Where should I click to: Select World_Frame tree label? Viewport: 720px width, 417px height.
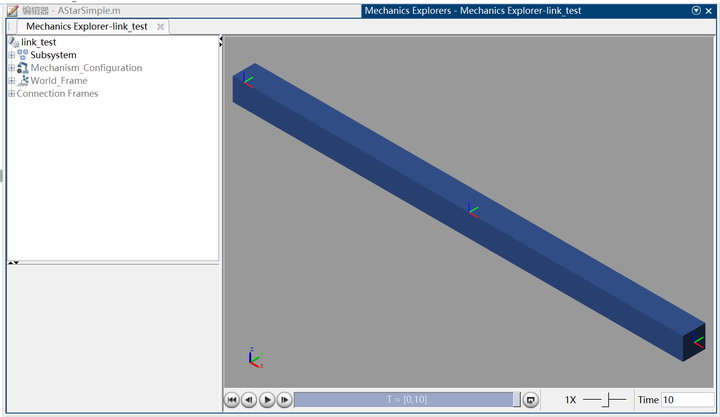59,81
